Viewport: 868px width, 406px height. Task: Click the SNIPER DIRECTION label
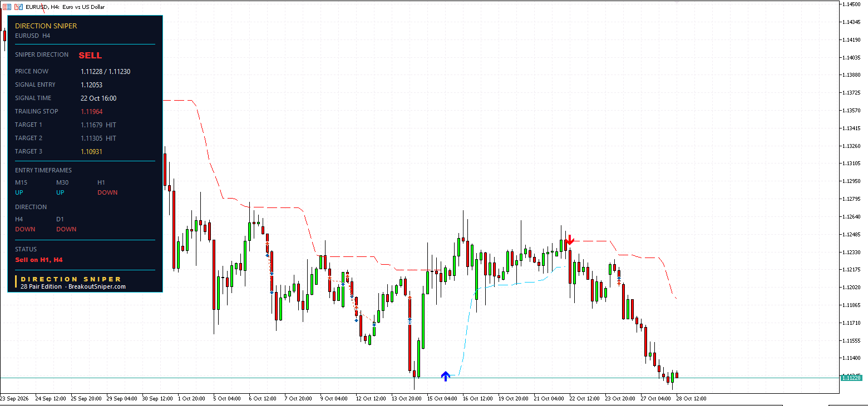point(42,55)
